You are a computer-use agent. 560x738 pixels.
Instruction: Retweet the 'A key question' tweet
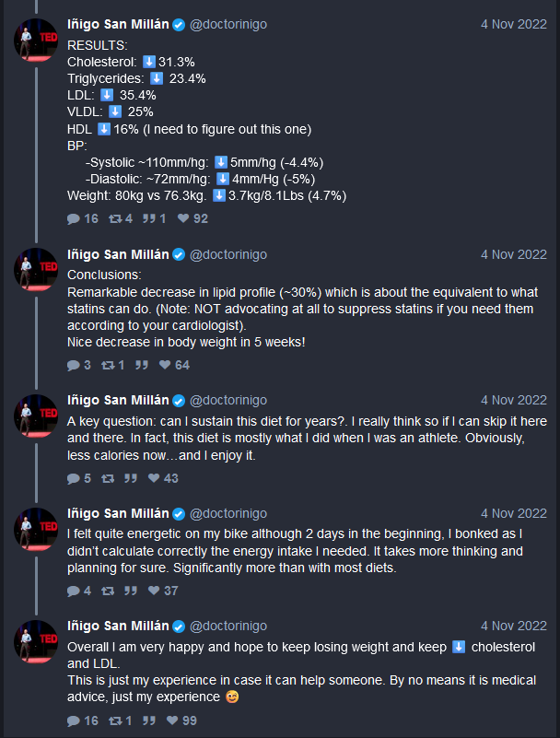pos(108,479)
